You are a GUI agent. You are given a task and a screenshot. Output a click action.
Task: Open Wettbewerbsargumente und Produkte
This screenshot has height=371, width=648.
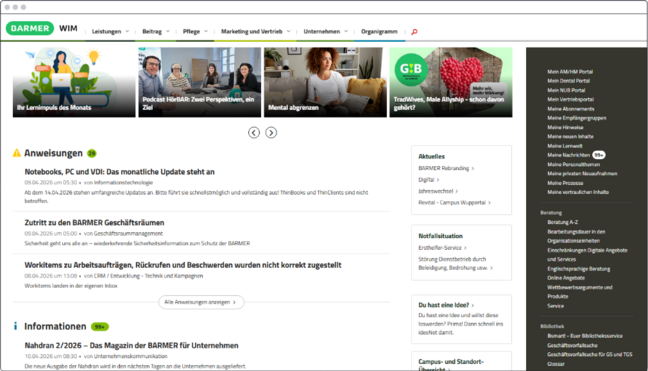579,292
